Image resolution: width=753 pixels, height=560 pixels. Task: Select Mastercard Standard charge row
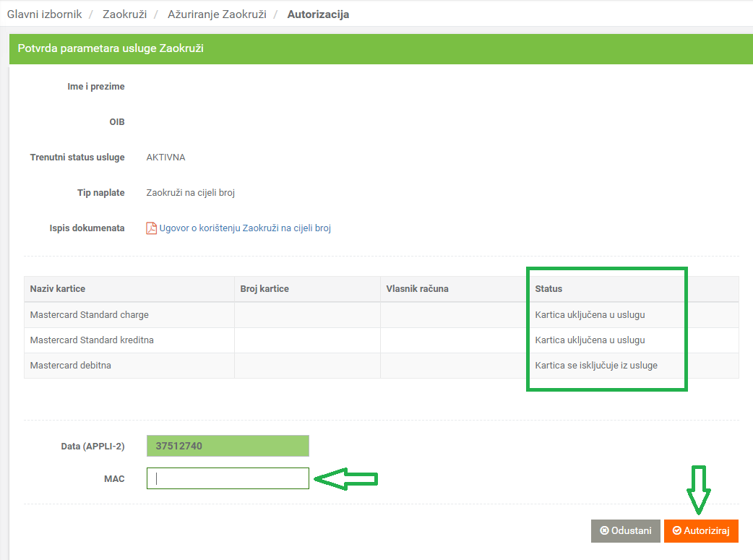(x=382, y=314)
